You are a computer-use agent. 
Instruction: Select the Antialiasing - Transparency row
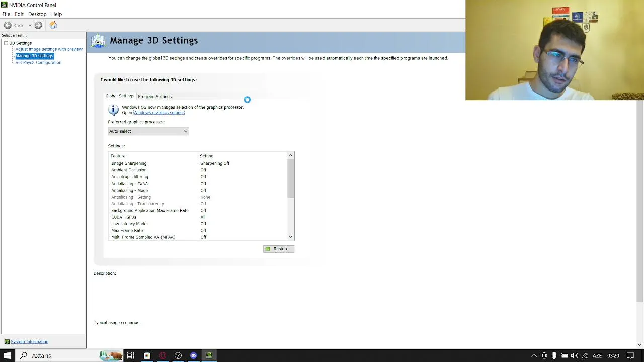(x=199, y=204)
